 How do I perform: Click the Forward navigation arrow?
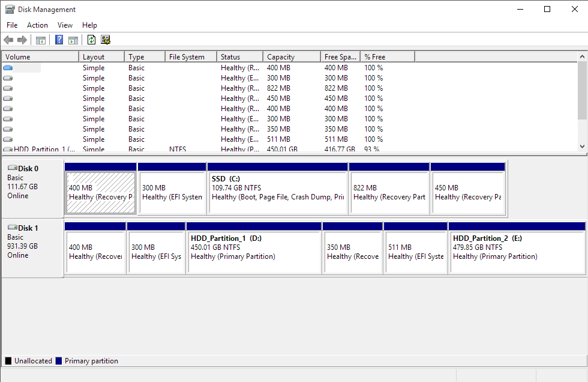click(x=22, y=40)
